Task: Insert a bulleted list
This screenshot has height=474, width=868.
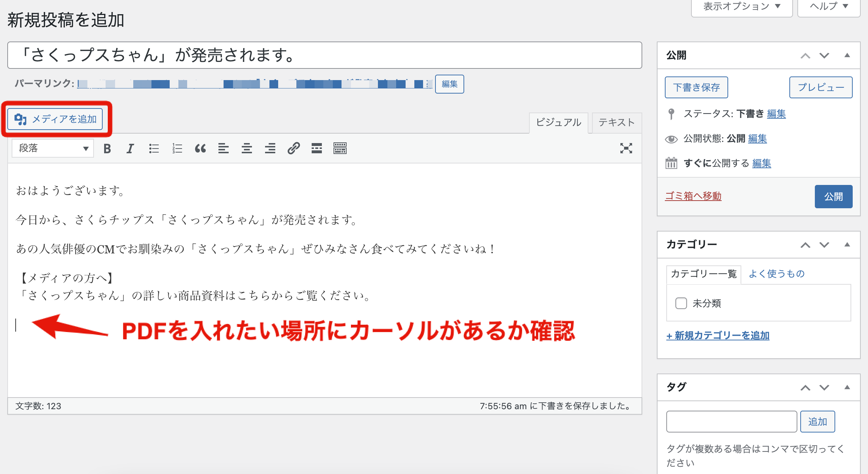Action: 154,149
